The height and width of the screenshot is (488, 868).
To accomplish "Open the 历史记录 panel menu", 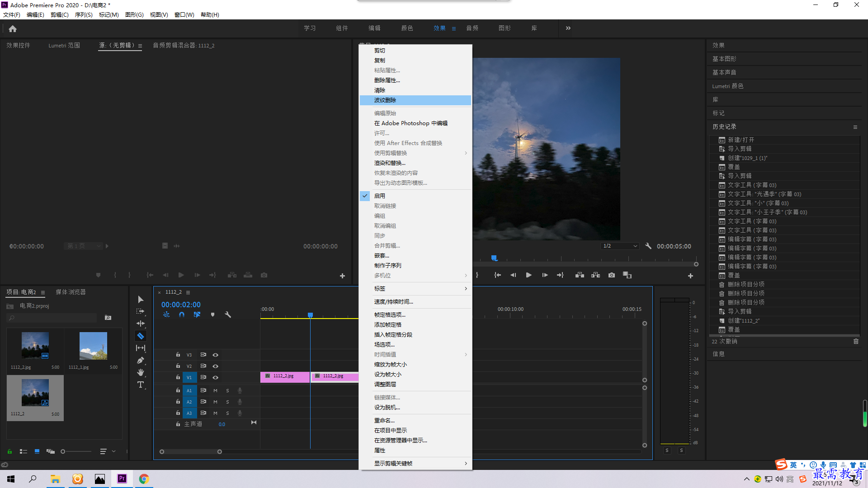I will pos(855,127).
